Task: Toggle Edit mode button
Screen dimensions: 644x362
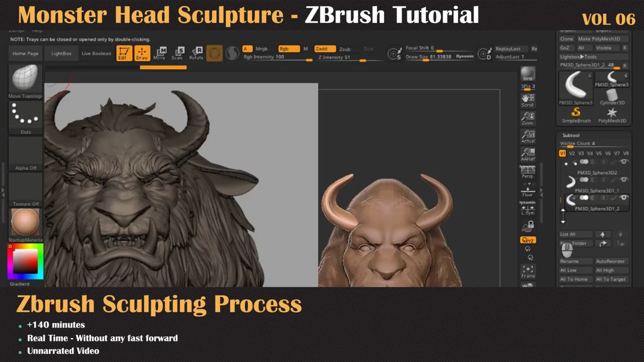Action: pos(124,53)
